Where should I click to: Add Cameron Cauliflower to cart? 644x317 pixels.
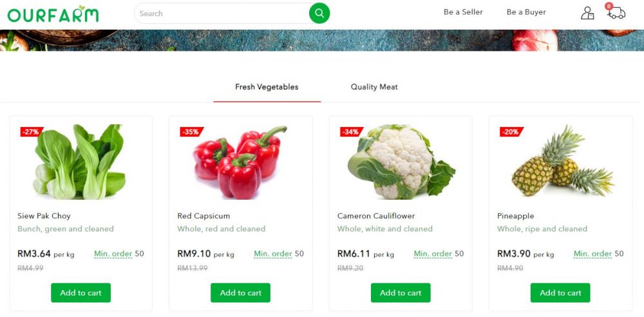pyautogui.click(x=401, y=293)
